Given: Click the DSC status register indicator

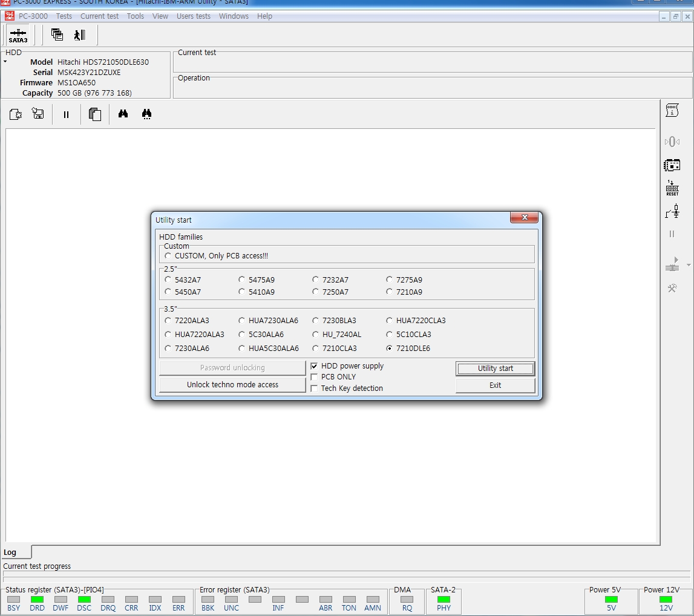Looking at the screenshot, I should coord(84,599).
